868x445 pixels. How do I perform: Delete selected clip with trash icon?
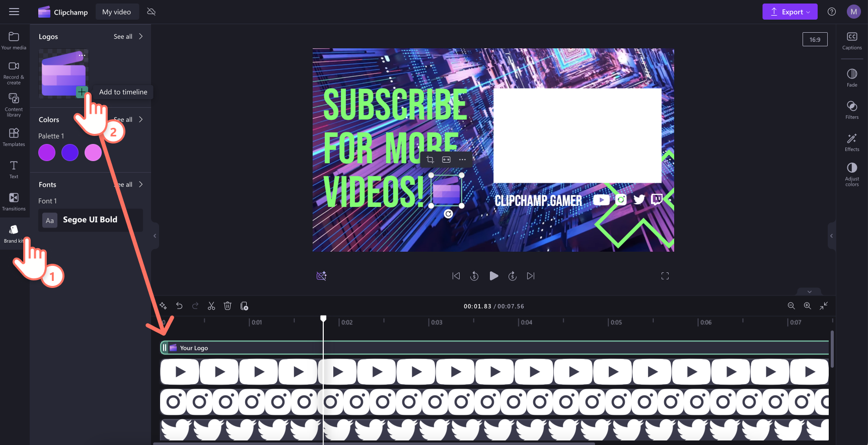click(228, 306)
